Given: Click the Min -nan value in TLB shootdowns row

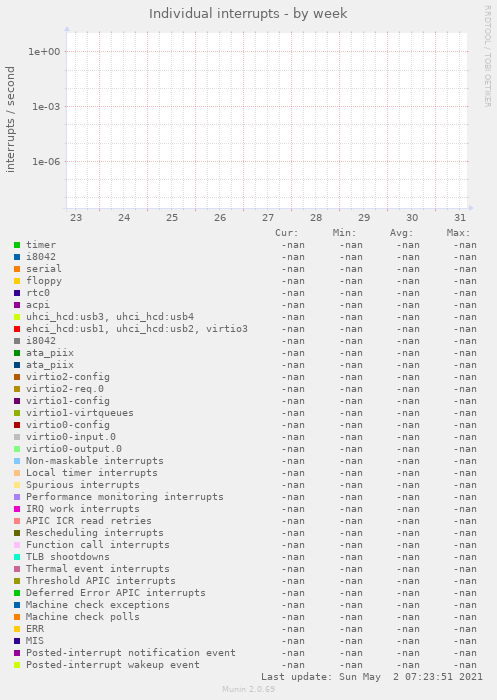Looking at the screenshot, I should [x=351, y=558].
